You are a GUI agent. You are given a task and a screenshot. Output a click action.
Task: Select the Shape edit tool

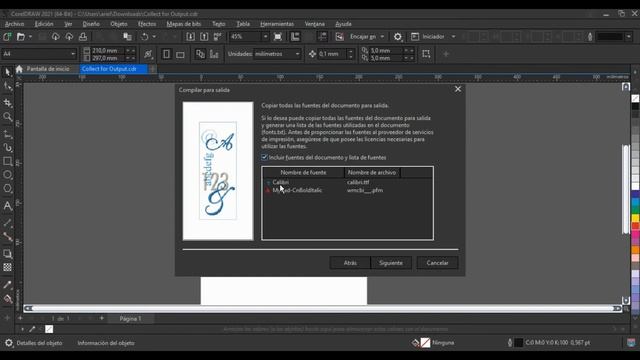[x=7, y=87]
